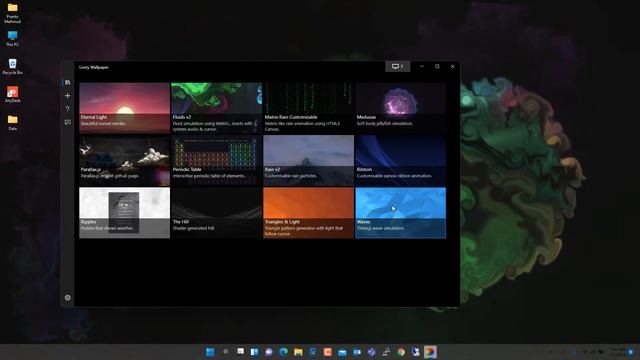Select the Rain v2 wallpaper
This screenshot has height=360, width=640.
[309, 160]
